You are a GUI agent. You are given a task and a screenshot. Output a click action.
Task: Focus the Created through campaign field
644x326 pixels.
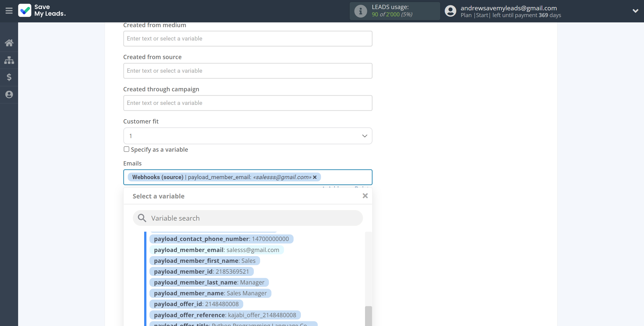point(248,103)
